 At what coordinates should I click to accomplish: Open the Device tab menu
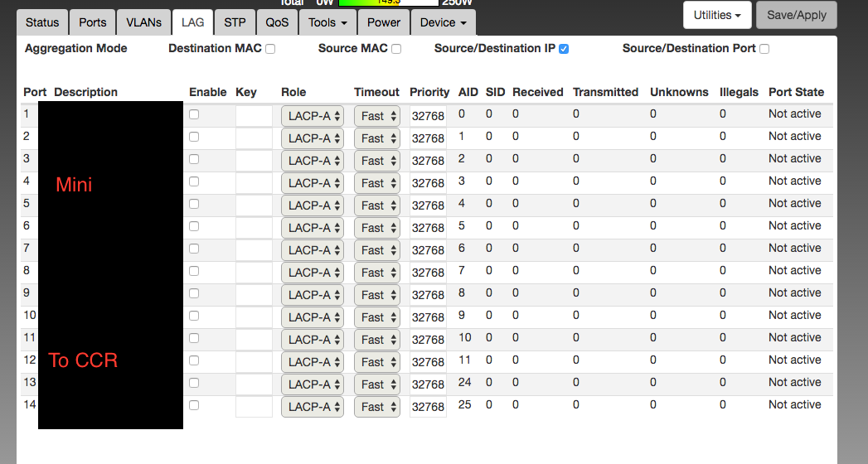click(x=443, y=22)
